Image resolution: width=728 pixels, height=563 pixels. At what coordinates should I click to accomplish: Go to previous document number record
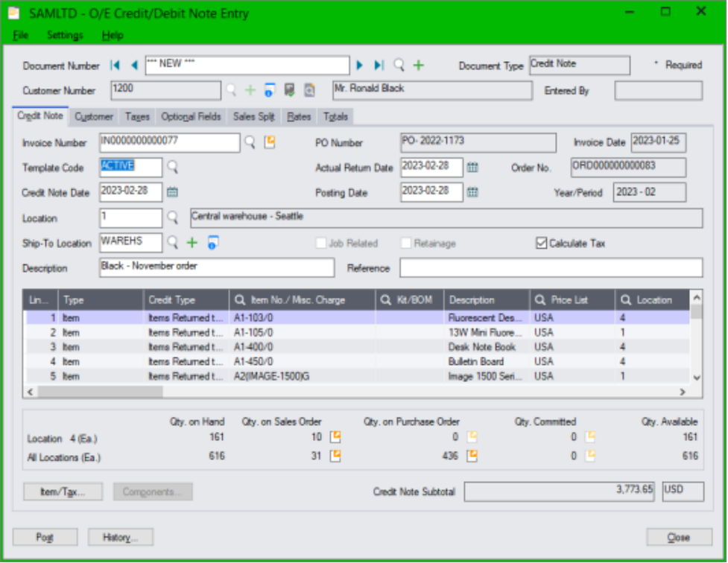pos(134,66)
